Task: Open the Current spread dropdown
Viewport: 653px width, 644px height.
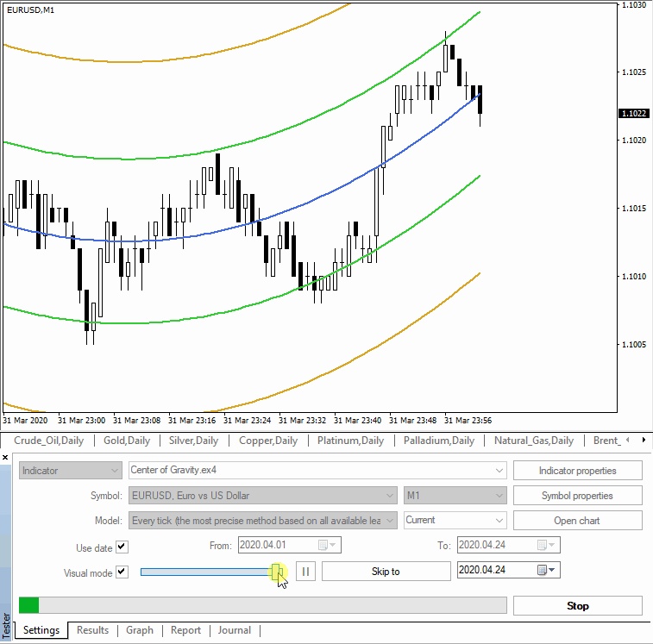Action: pos(498,521)
